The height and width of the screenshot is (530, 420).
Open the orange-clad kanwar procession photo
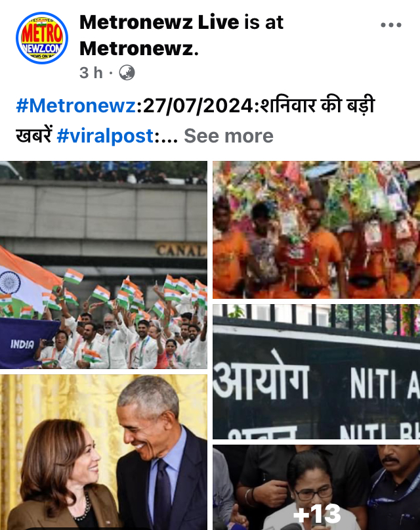(x=316, y=230)
